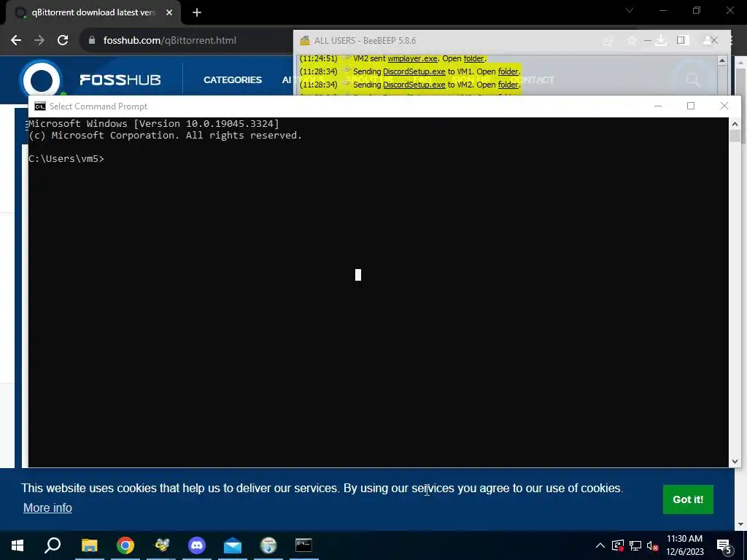Click Command Prompt title bar icon
The width and height of the screenshot is (747, 560).
coord(40,106)
